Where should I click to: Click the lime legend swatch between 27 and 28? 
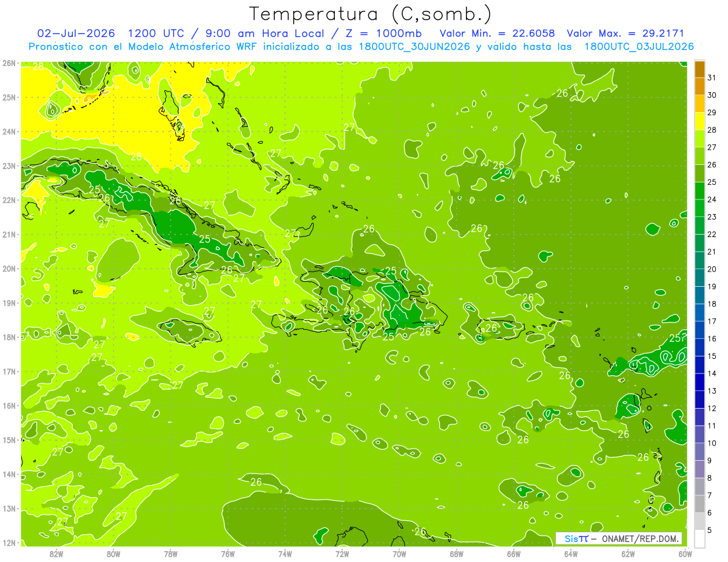click(699, 139)
